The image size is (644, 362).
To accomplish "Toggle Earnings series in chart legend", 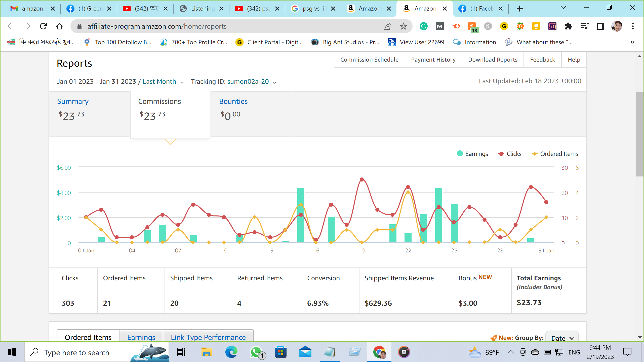I will [472, 154].
